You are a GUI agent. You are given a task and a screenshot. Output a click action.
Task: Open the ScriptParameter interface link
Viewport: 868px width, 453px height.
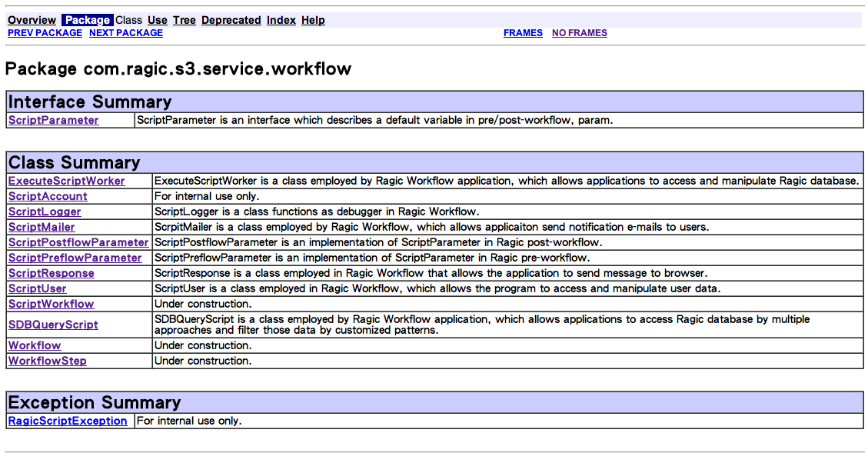(x=54, y=120)
